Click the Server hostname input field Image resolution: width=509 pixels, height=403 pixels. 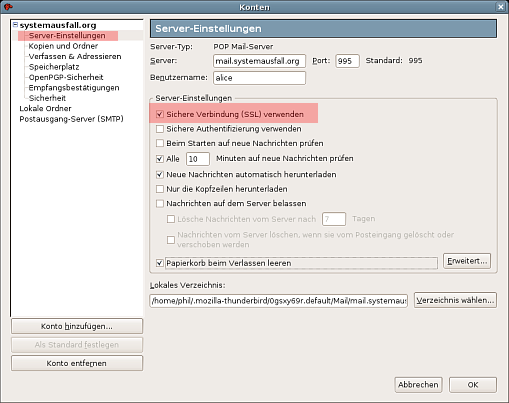coord(259,61)
